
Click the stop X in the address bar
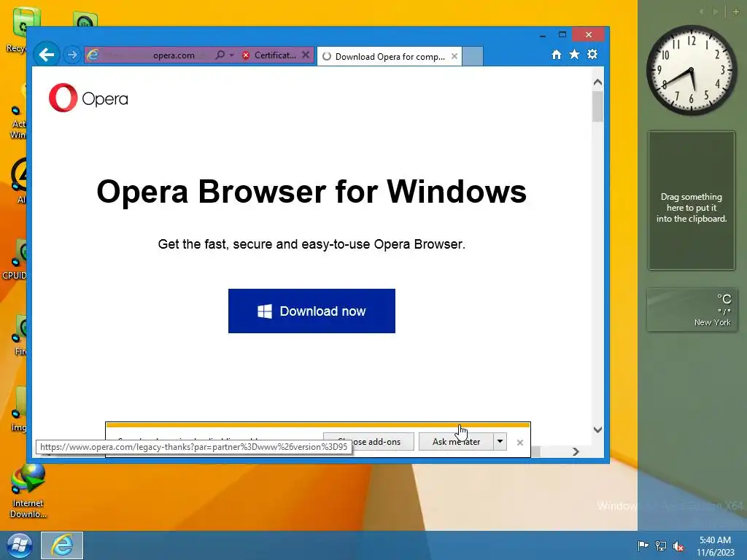tap(306, 55)
